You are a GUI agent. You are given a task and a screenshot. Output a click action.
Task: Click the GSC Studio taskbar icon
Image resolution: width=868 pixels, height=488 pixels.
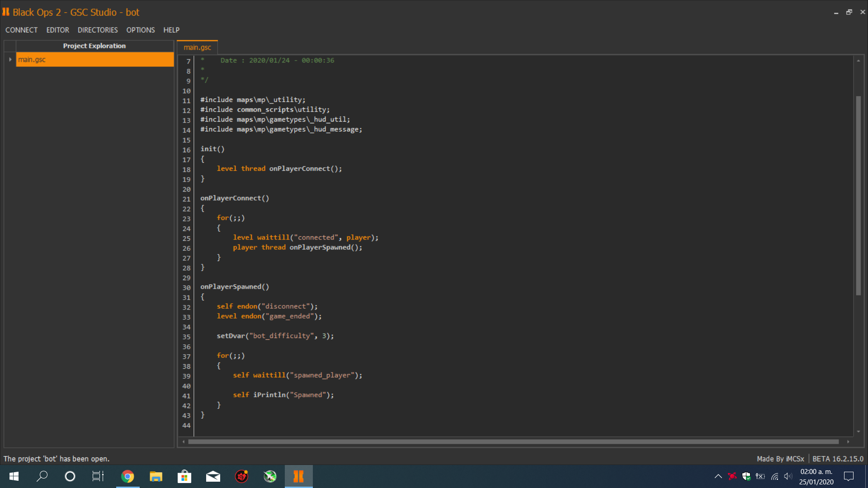(x=298, y=476)
